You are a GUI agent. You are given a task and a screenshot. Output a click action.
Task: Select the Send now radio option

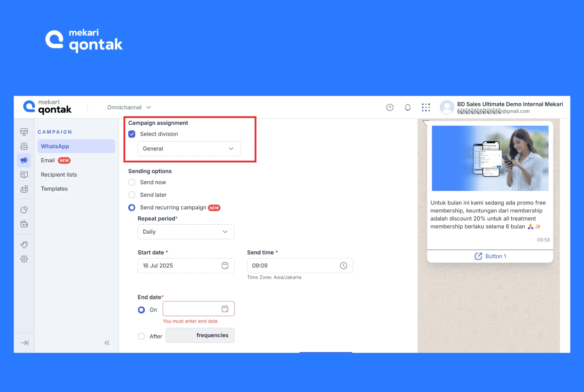pos(132,182)
